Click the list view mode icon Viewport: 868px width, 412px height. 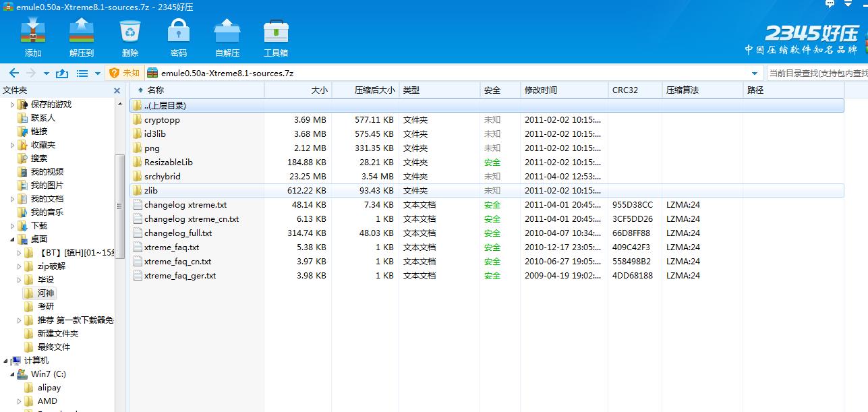pyautogui.click(x=82, y=73)
